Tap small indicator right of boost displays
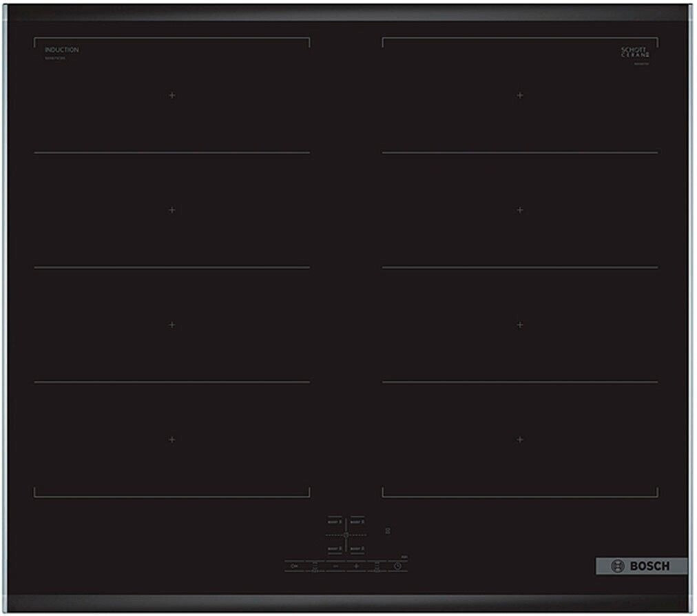Image resolution: width=697 pixels, height=616 pixels. [388, 531]
